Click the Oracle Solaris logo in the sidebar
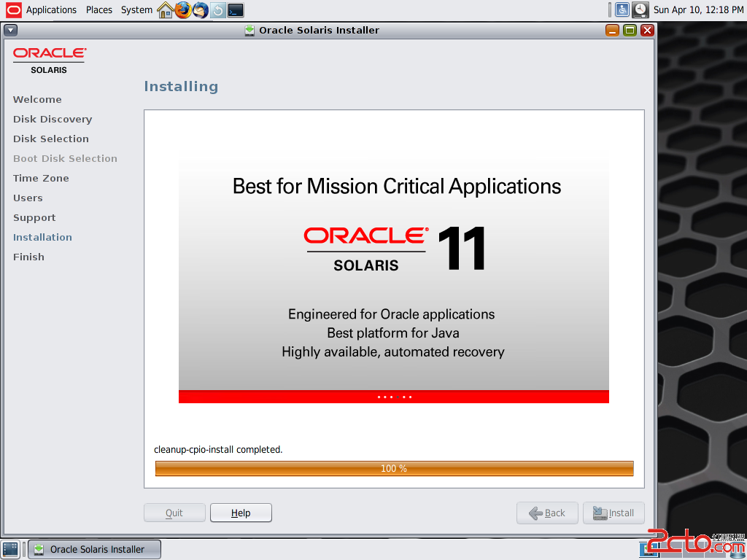The image size is (747, 560). coord(50,61)
